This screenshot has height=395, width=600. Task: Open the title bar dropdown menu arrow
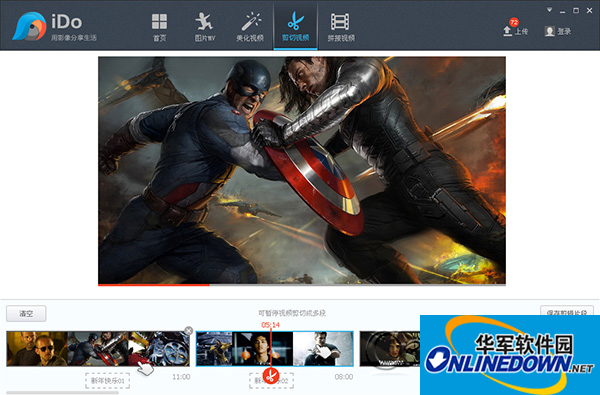pos(549,10)
